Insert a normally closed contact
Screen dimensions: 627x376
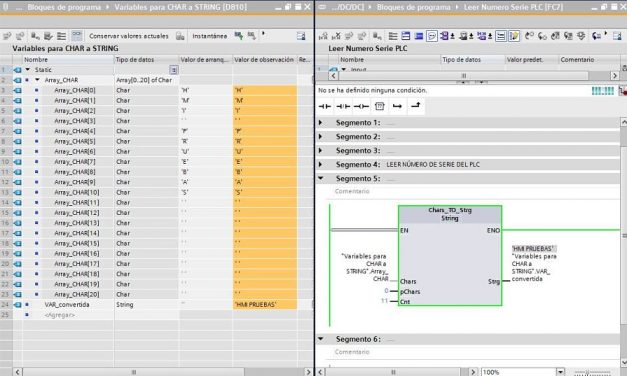pyautogui.click(x=343, y=106)
